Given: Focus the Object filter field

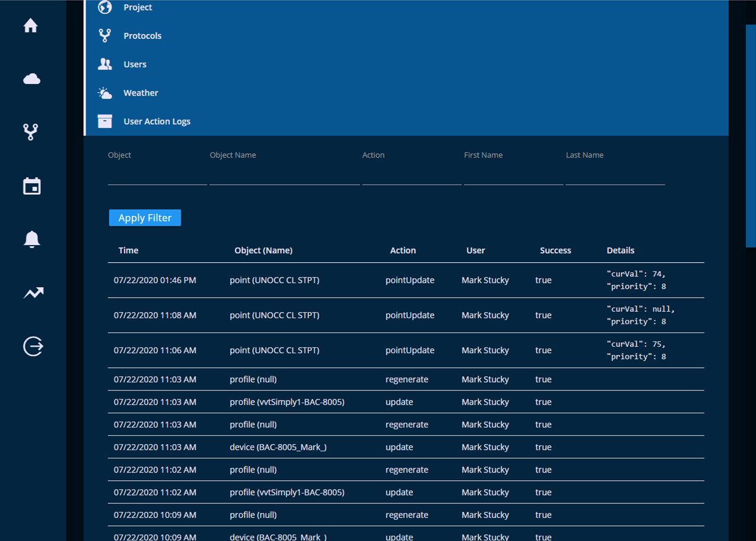Looking at the screenshot, I should [x=157, y=175].
